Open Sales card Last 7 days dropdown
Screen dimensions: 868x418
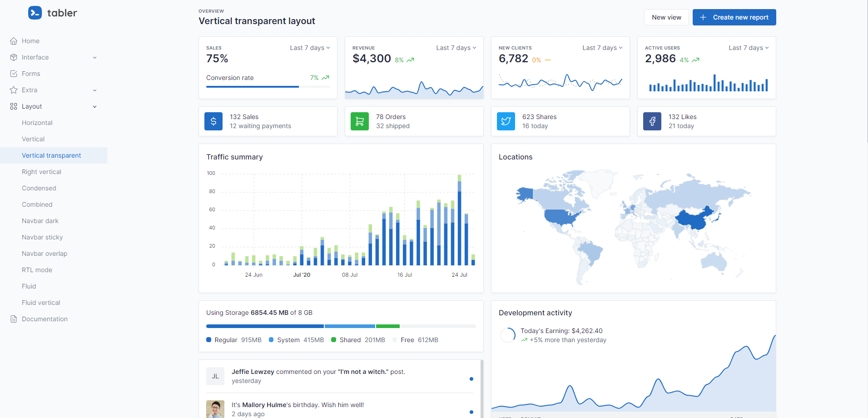tap(310, 48)
